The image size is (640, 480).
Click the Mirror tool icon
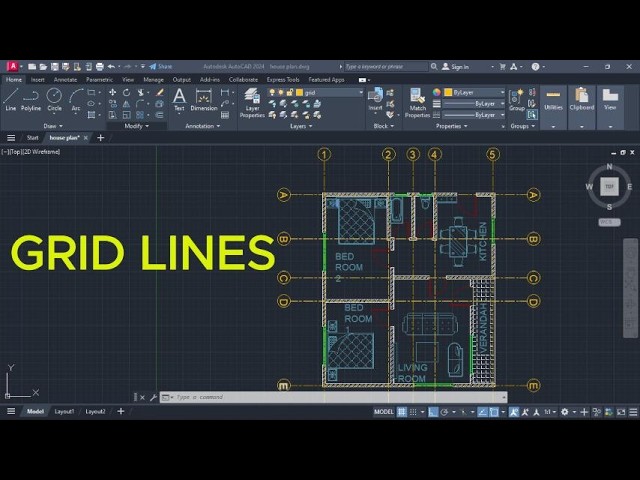[x=127, y=104]
